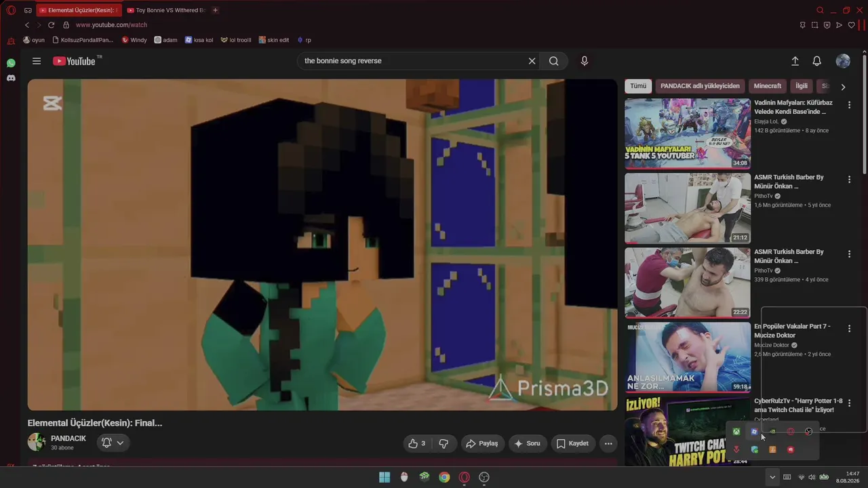Open the Mucize Doktor video thumbnail
The image size is (868, 488).
(688, 357)
